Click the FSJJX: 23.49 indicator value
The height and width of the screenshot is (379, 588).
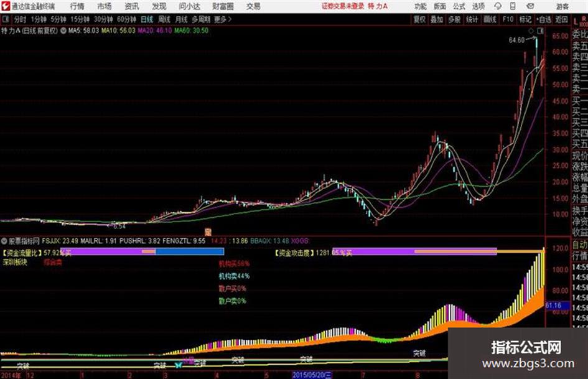click(x=60, y=241)
